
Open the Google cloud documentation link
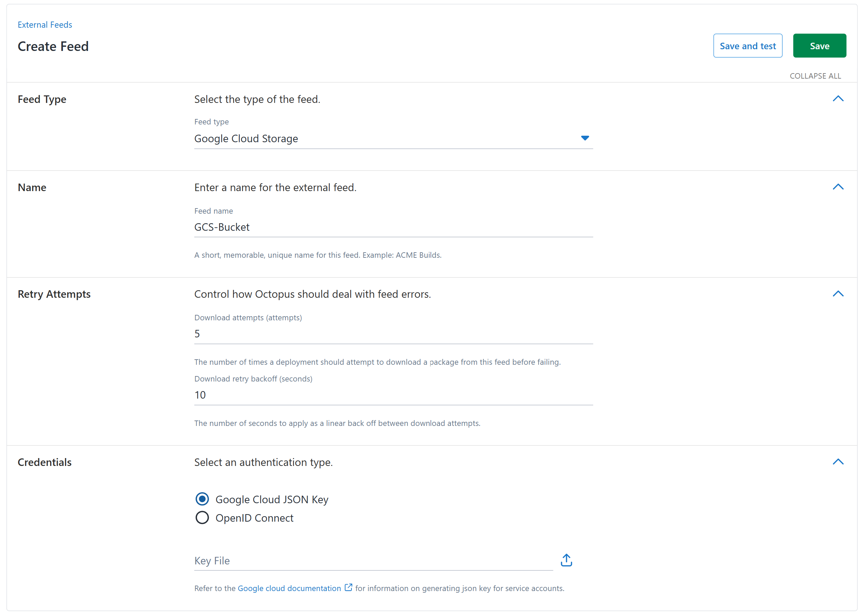tap(289, 588)
